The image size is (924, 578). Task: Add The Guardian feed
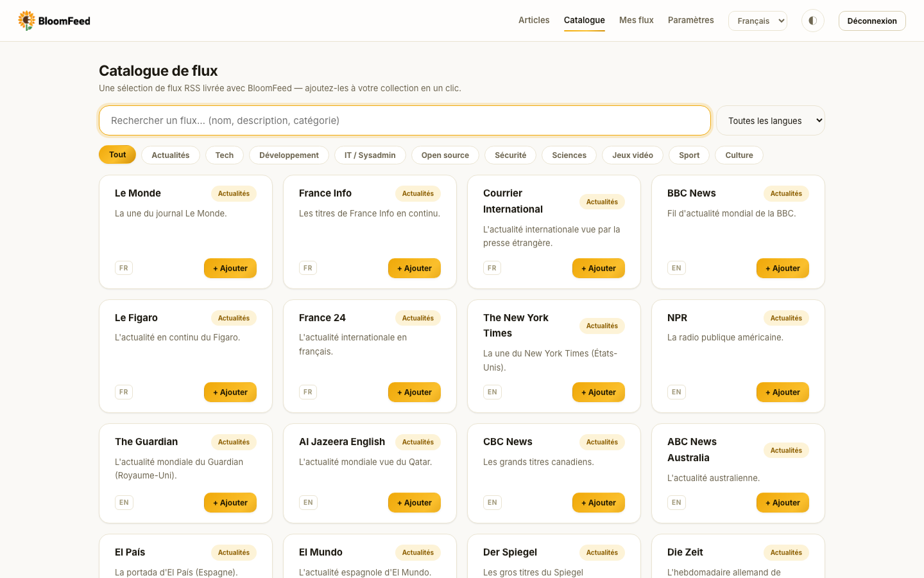(230, 503)
